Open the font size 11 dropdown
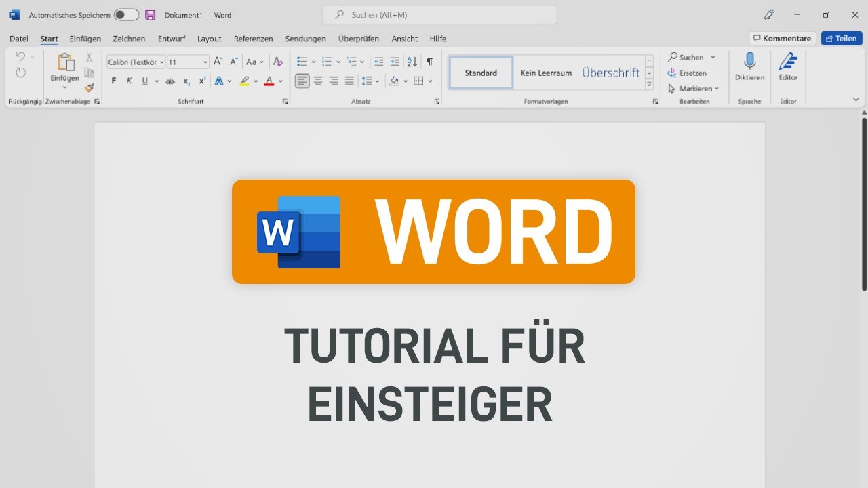 (205, 62)
